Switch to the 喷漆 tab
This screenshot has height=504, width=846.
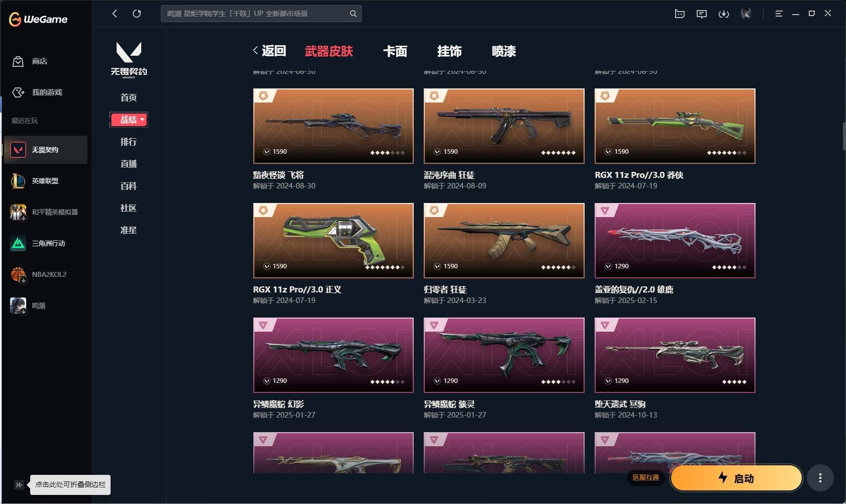click(504, 51)
